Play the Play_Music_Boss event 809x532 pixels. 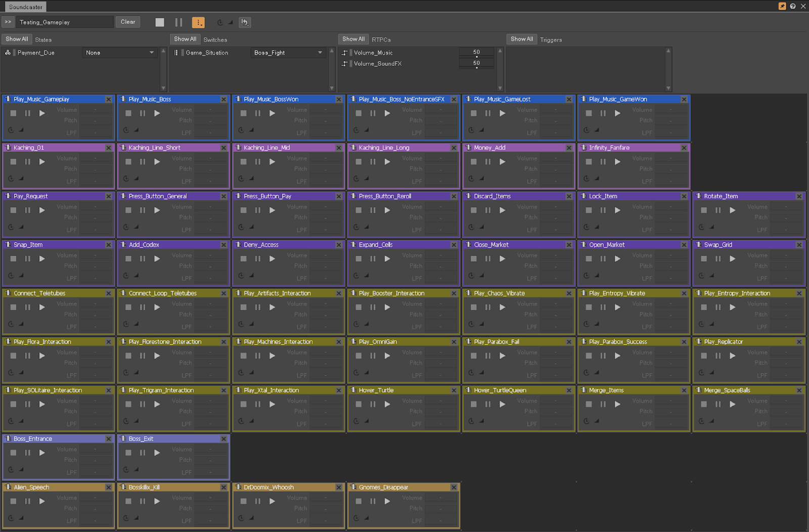(157, 113)
